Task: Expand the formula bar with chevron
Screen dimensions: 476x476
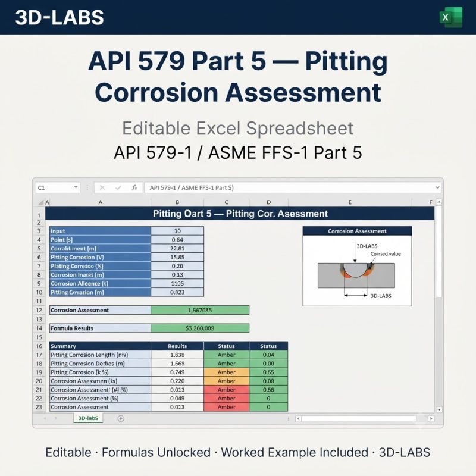Action: 437,187
